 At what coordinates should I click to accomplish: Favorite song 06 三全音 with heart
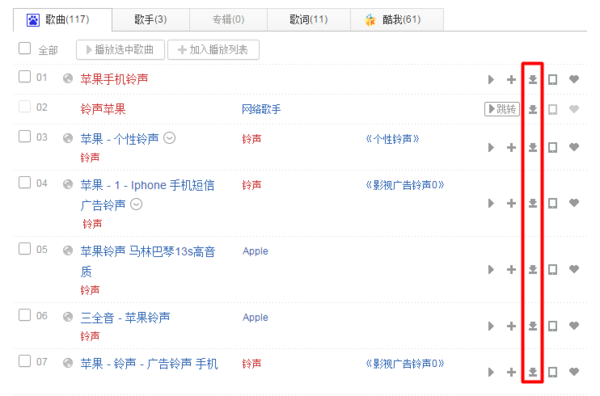pyautogui.click(x=574, y=326)
